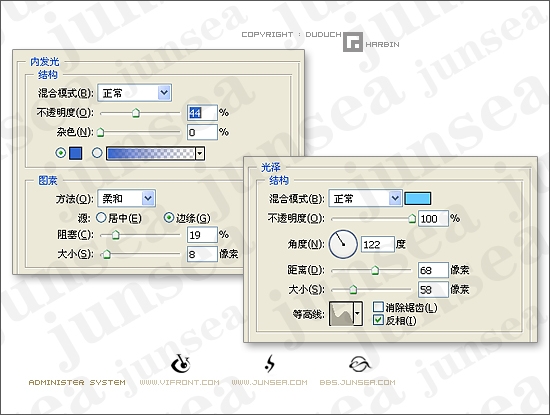Open the 内发光 混合模式 dropdown
Image resolution: width=550 pixels, height=415 pixels.
[x=134, y=93]
